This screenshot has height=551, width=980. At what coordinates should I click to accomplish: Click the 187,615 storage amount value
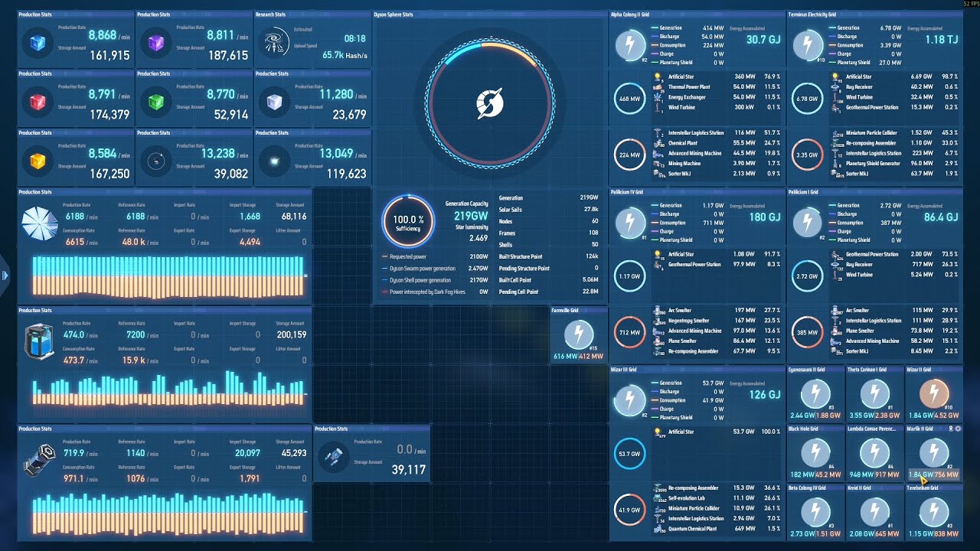228,56
